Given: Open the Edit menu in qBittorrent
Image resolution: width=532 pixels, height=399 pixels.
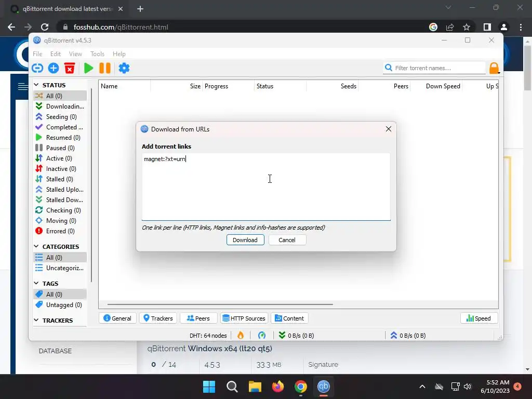Looking at the screenshot, I should click(x=55, y=54).
